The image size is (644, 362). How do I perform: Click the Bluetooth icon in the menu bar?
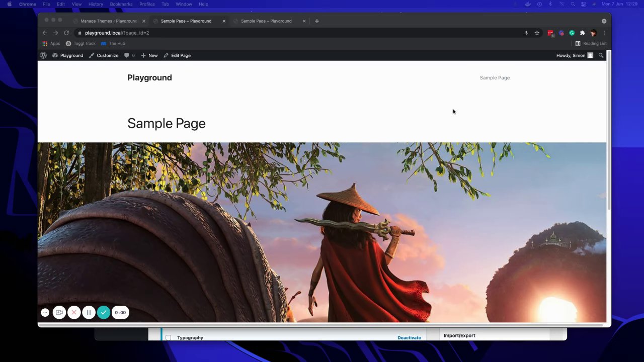pos(550,4)
